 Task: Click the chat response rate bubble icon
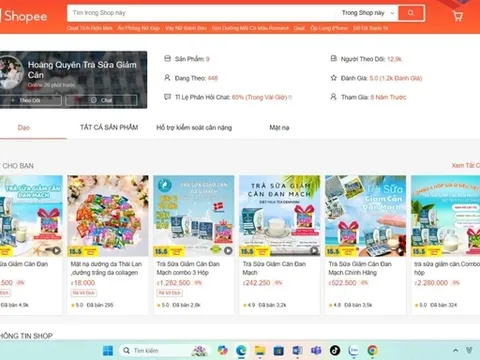(x=167, y=97)
